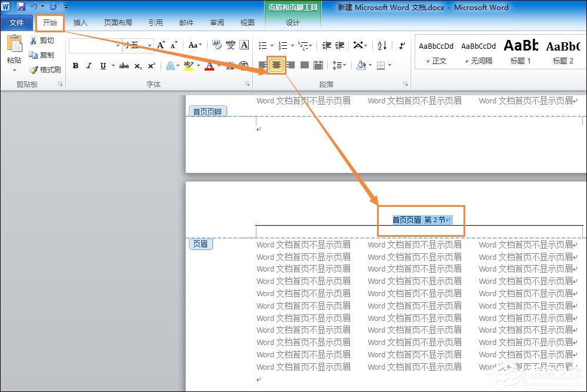Open the 文件 (File) menu button

coord(16,23)
